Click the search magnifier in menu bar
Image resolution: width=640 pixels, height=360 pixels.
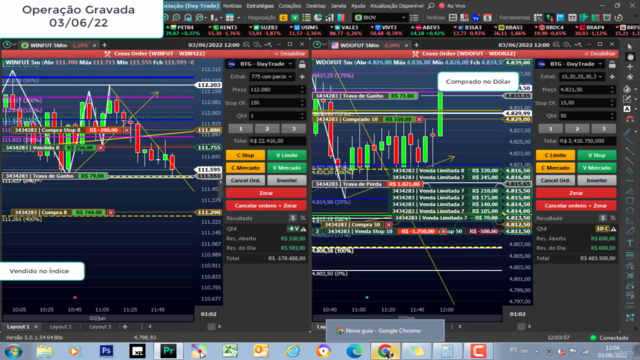point(431,6)
